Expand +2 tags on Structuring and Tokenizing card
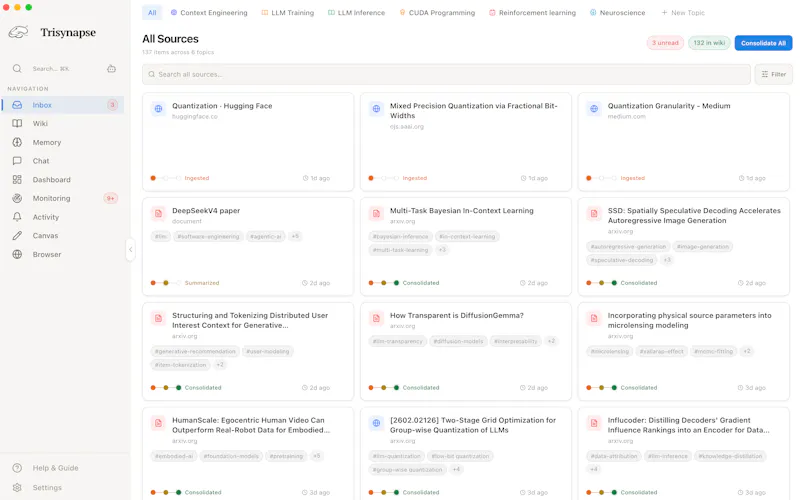 220,365
